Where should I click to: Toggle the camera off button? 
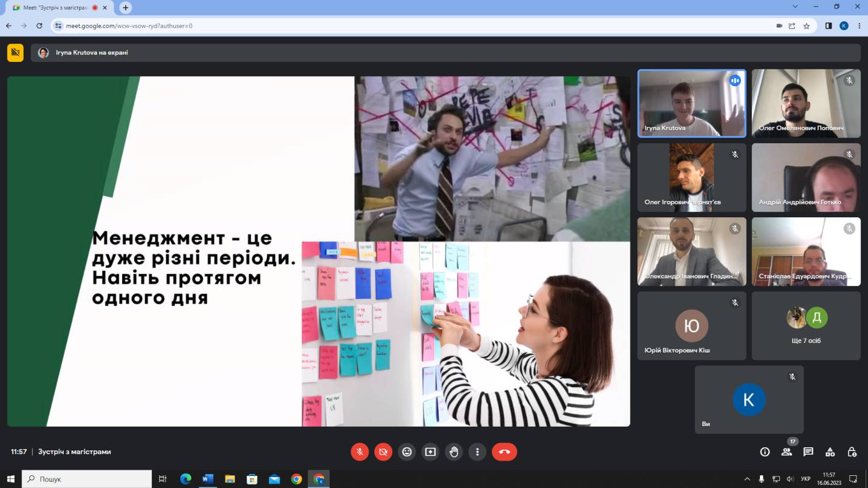tap(383, 452)
